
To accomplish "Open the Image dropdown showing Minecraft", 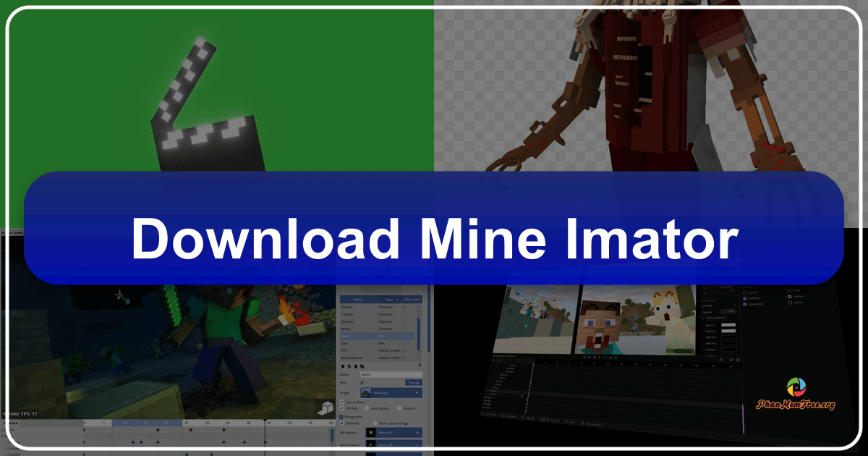I will point(391,391).
